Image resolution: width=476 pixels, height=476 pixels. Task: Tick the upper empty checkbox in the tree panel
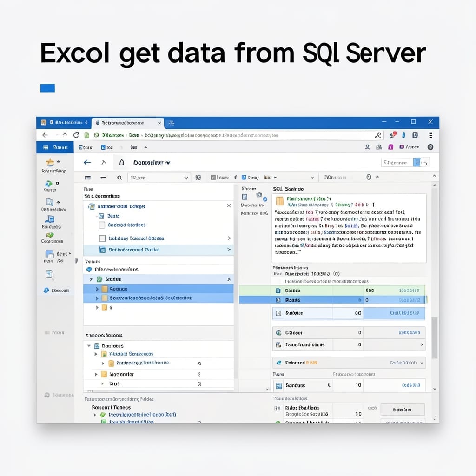(102, 225)
